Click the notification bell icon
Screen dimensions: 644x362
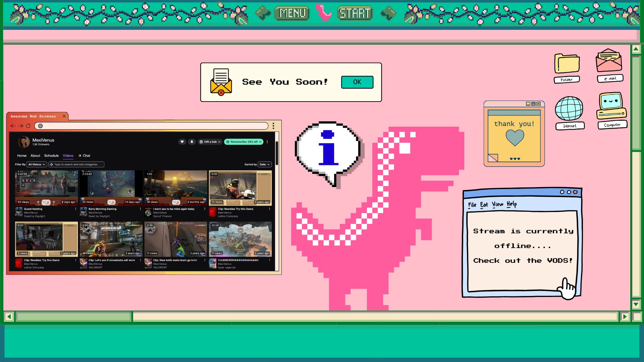pos(192,142)
